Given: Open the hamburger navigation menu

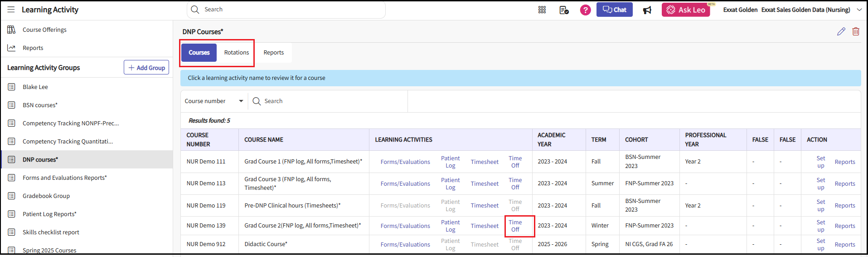Looking at the screenshot, I should pyautogui.click(x=11, y=10).
